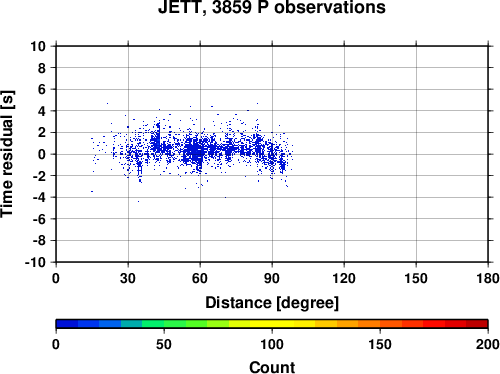This screenshot has height=374, width=500.
Task: Click the x-axis tick label 150
Action: [416, 278]
